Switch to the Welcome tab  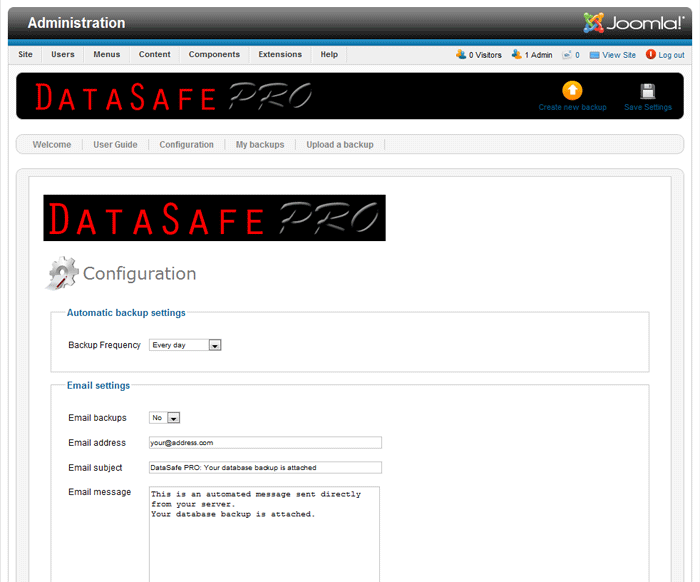pos(52,145)
